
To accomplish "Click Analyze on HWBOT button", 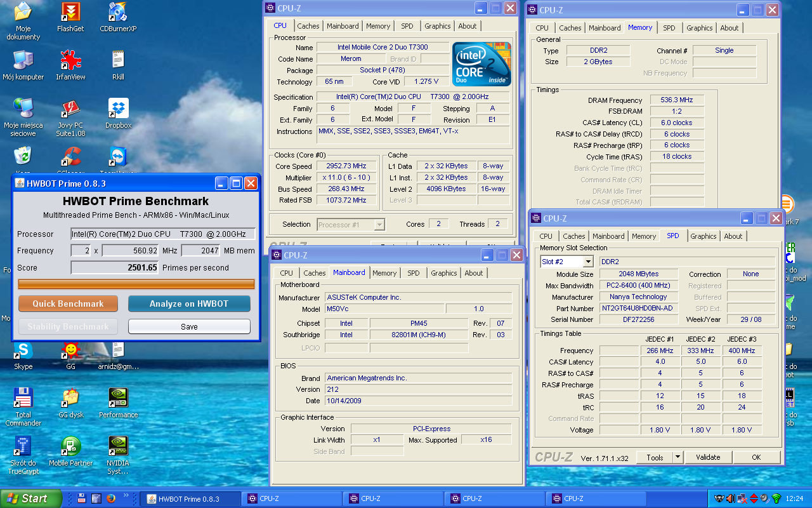I will click(x=189, y=304).
